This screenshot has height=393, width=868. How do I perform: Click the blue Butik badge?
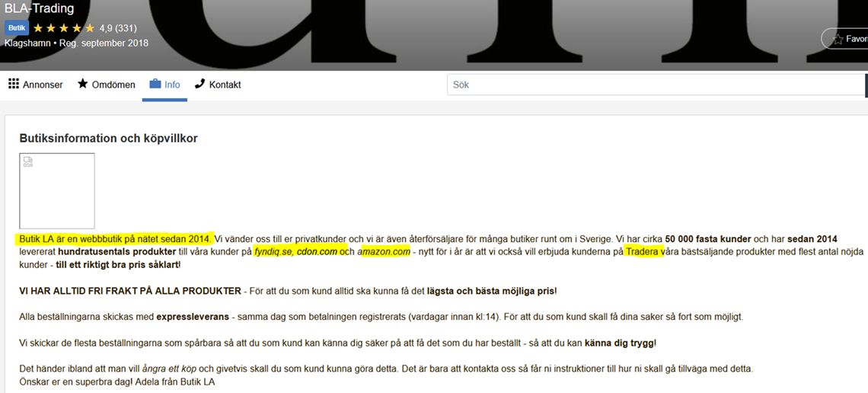pyautogui.click(x=17, y=28)
